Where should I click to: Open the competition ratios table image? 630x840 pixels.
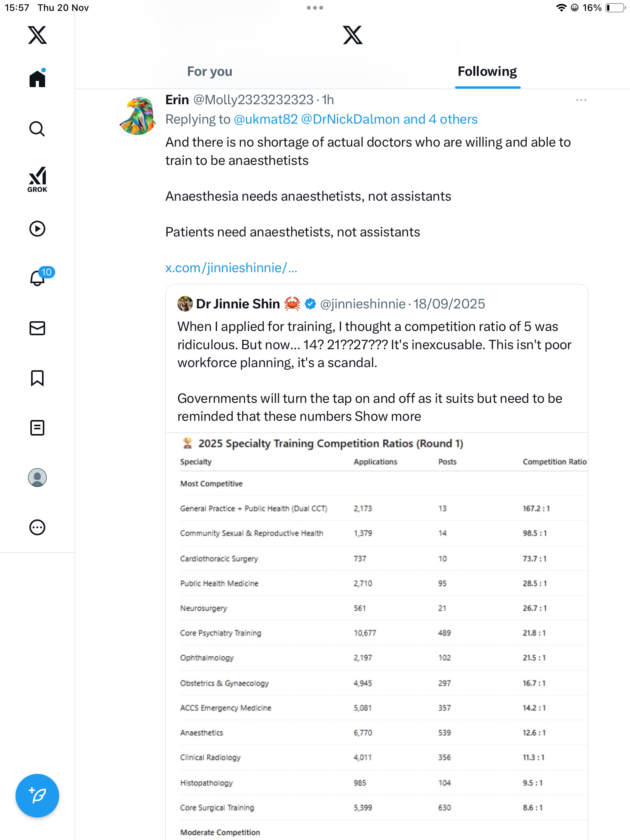coord(376,638)
